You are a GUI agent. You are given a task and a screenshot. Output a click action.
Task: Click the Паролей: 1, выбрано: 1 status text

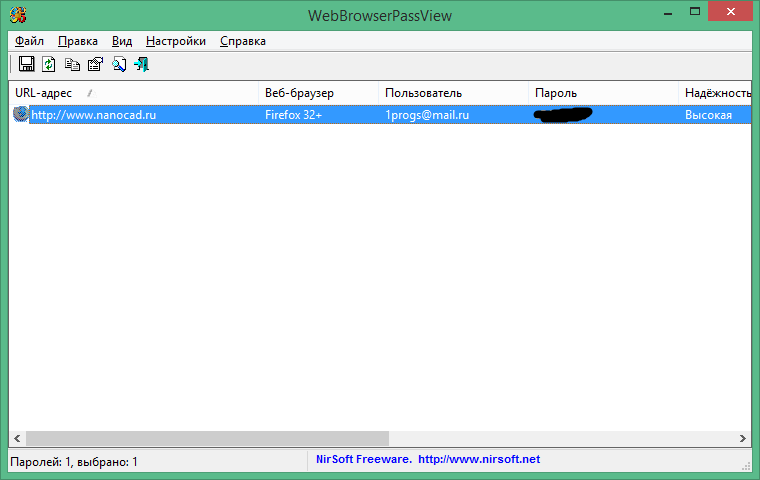[x=74, y=462]
